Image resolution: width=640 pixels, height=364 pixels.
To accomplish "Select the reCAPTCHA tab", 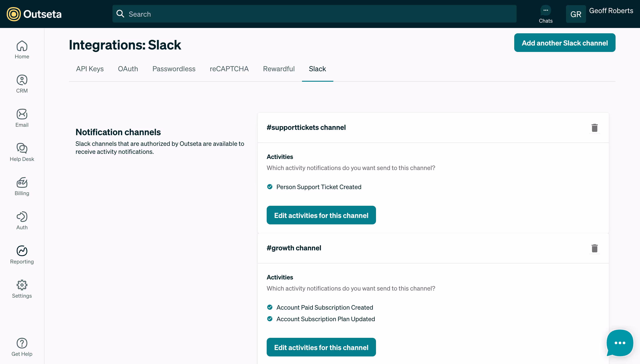I will click(229, 69).
